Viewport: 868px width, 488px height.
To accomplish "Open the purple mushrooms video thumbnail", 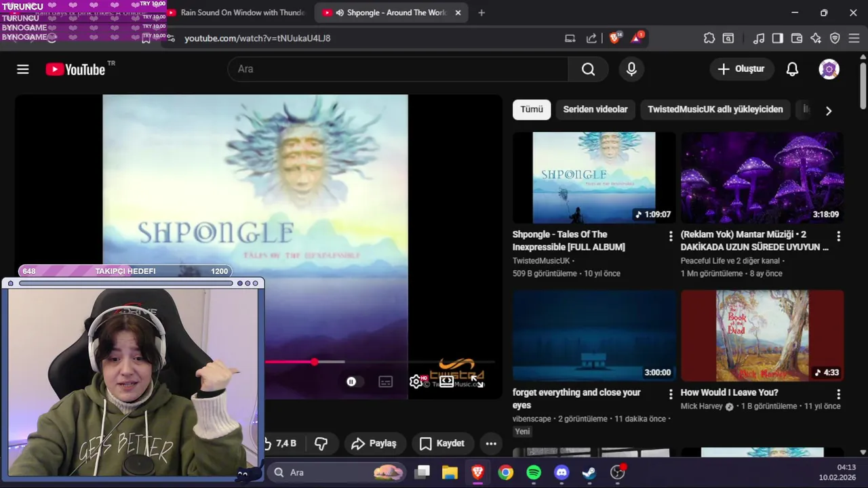I will 762,178.
